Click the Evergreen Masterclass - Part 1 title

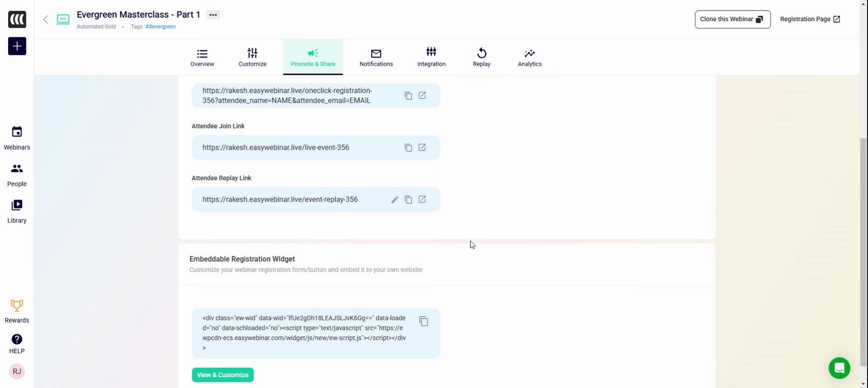138,15
